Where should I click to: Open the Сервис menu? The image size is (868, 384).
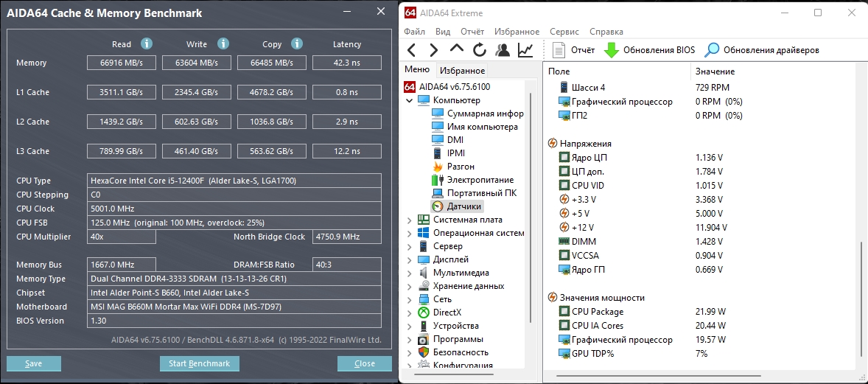coord(564,32)
